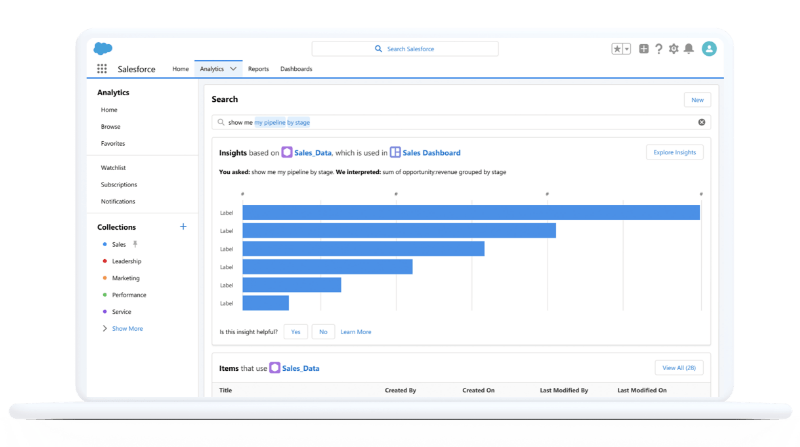Sort by Last Modified By column header
Viewport: 800px width, 447px height.
pos(564,390)
